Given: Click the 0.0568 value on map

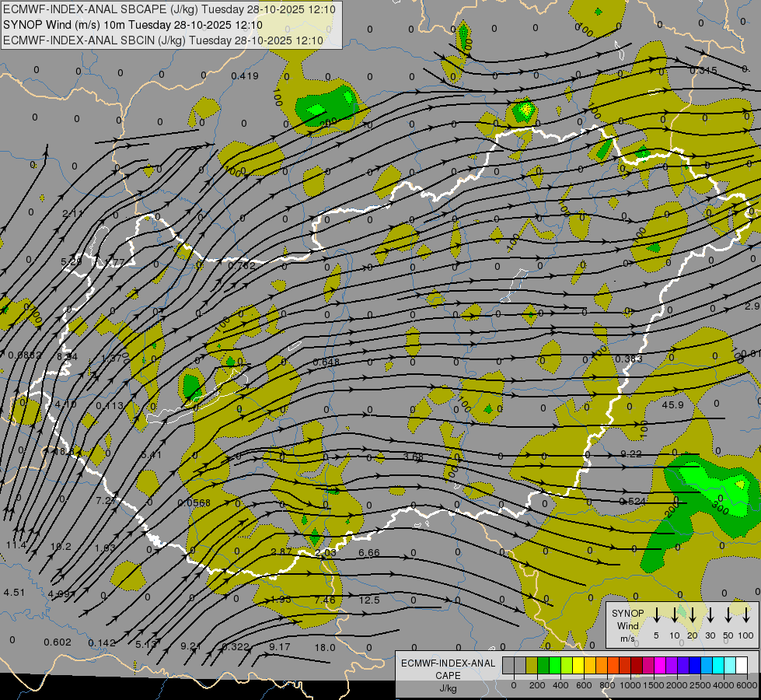Looking at the screenshot, I should (x=194, y=502).
